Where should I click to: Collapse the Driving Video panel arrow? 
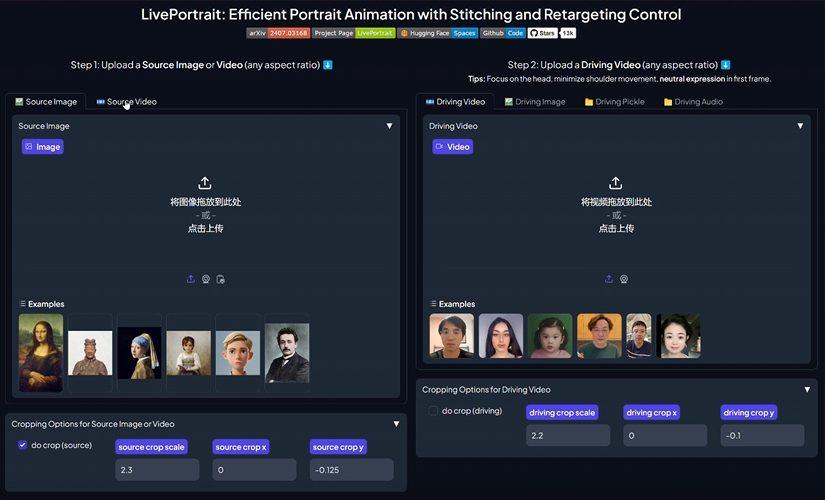(x=800, y=126)
